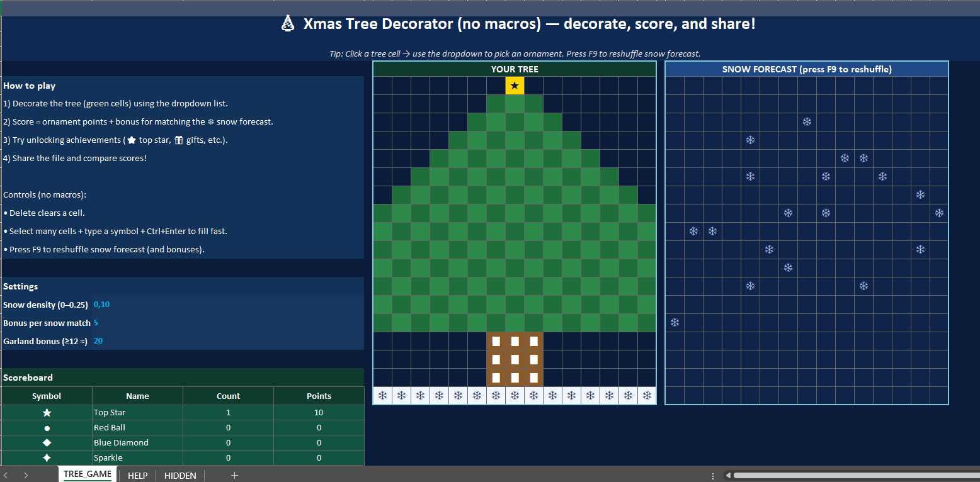Image resolution: width=980 pixels, height=482 pixels.
Task: Open the three-dot sheet tab options handle
Action: coord(712,476)
